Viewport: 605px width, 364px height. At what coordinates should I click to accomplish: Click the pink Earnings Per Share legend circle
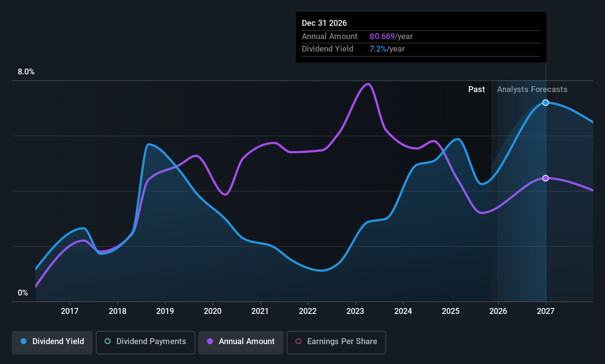298,342
